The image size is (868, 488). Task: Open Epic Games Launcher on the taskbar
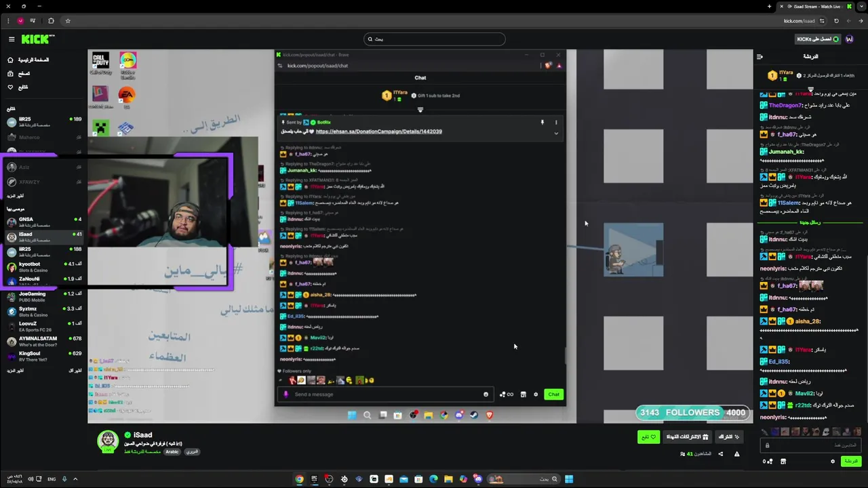pyautogui.click(x=314, y=479)
